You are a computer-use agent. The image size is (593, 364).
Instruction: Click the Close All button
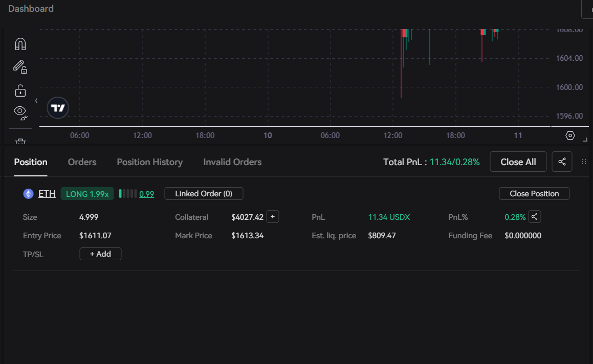point(518,162)
